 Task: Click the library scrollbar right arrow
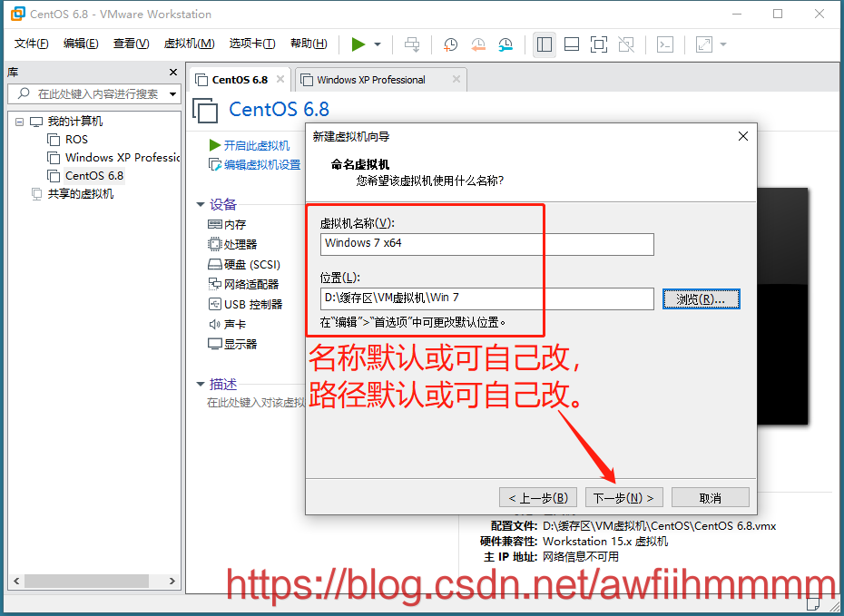click(172, 581)
